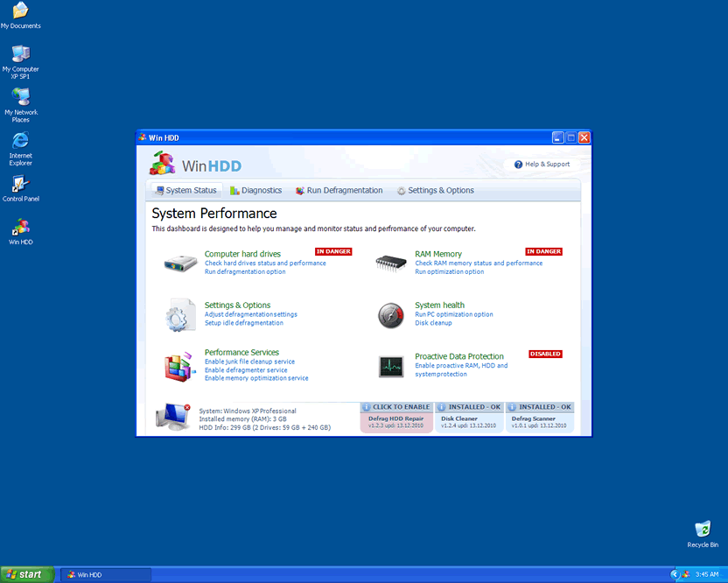Click the Recycle Bin desktop icon

[x=703, y=530]
